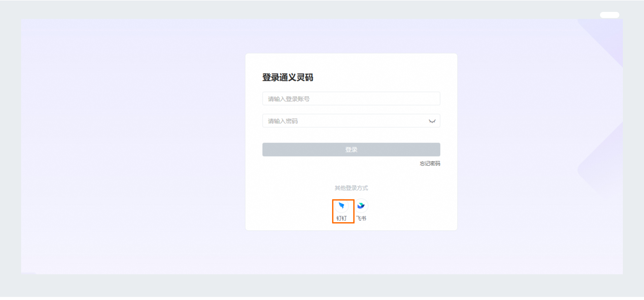Viewport: 644px width, 300px height.
Task: Click the white pill button at top right
Action: [x=609, y=15]
